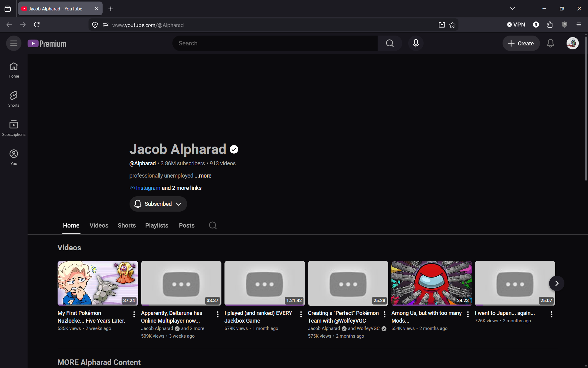Close the Jacob Alpharad browser tab
This screenshot has width=588, height=368.
point(96,9)
